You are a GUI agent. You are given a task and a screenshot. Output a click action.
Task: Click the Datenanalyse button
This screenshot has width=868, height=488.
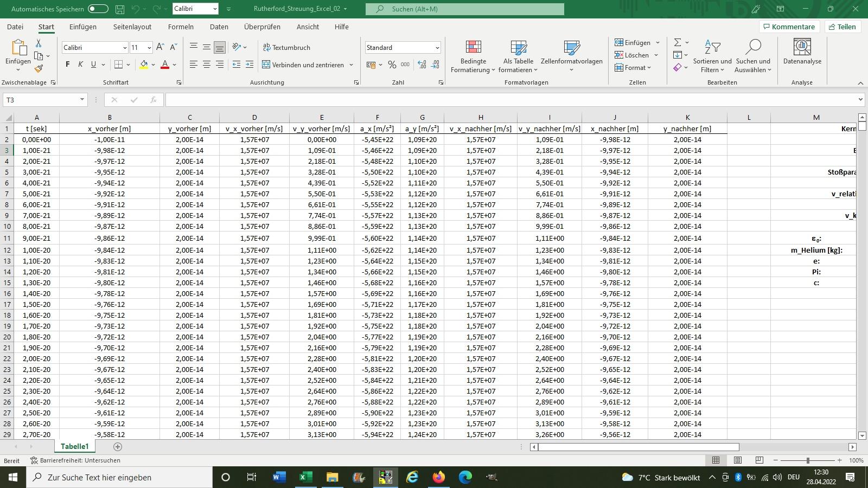802,52
